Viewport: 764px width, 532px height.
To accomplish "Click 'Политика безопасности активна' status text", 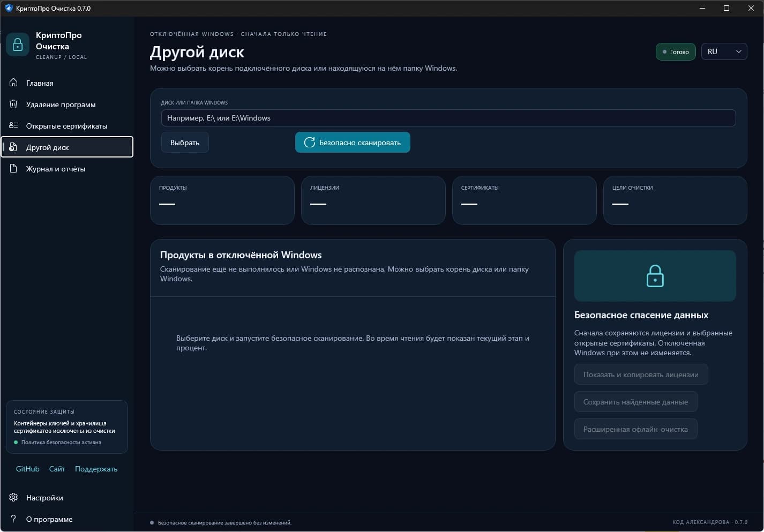I will [61, 443].
